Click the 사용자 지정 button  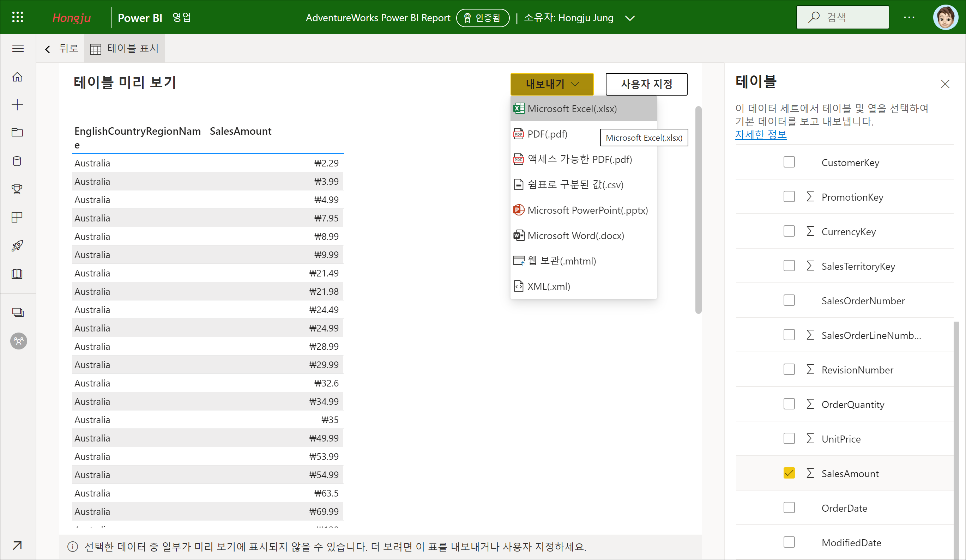tap(646, 84)
